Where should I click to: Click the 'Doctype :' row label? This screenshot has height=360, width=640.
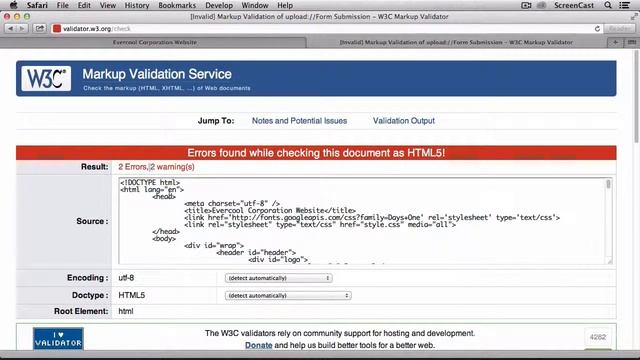click(x=90, y=295)
